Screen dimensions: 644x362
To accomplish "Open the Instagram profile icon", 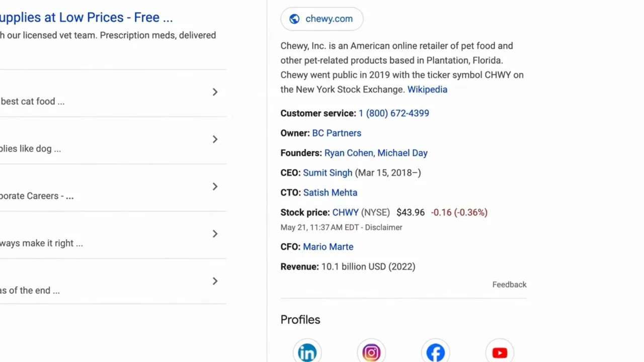I will (371, 352).
